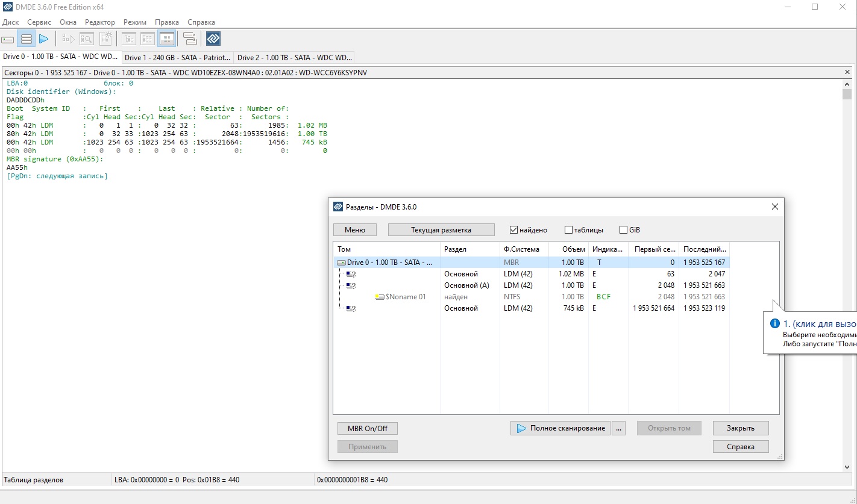Viewport: 857px width, 504px height.
Task: Click the stacked panels icon before DMDE logo
Action: point(190,39)
